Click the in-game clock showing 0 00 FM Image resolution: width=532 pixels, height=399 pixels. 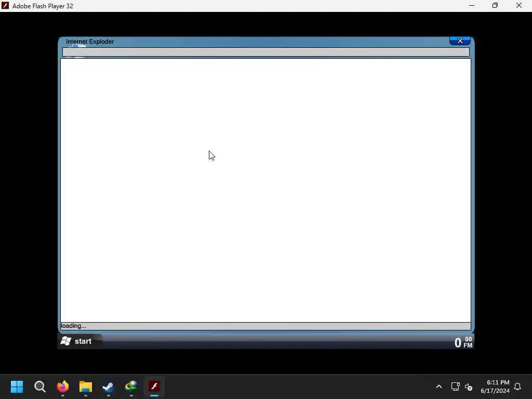click(463, 342)
